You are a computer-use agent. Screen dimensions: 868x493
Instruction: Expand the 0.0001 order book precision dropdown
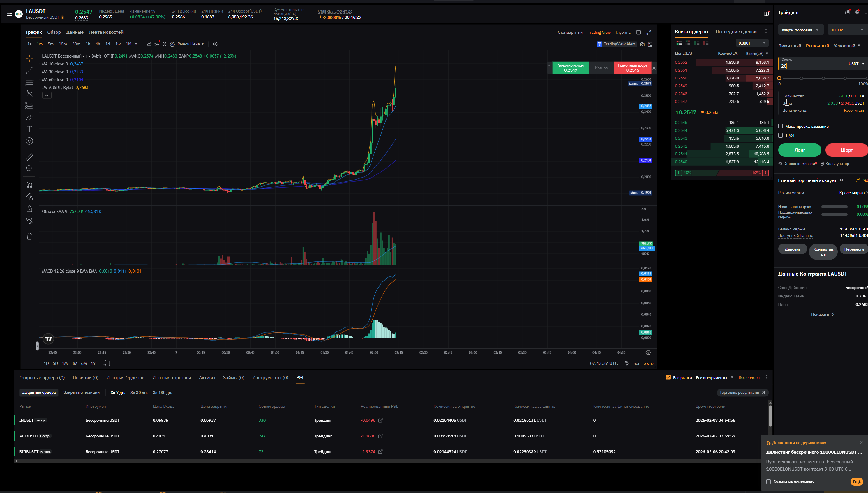[x=751, y=43]
